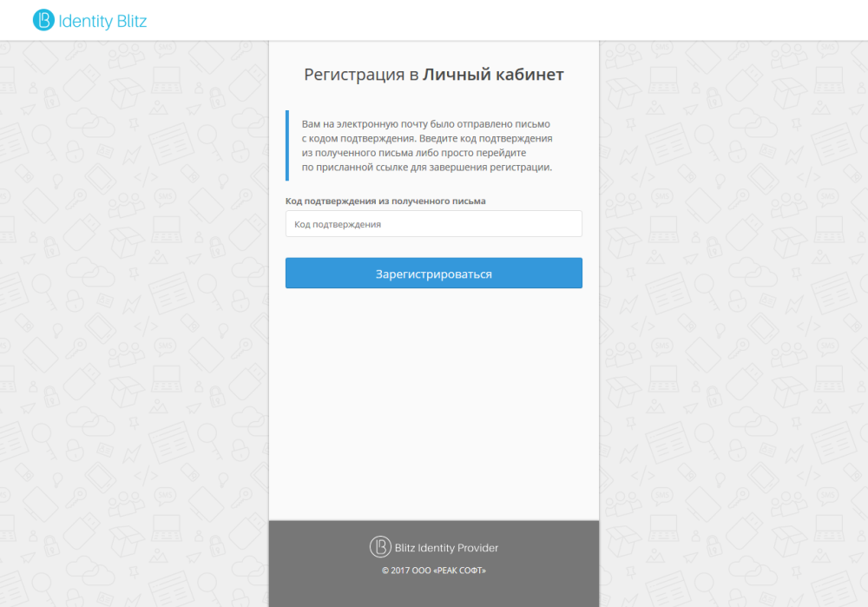Click the info line "по присланной ссылке для завершения регистрации"
This screenshot has width=868, height=607.
[x=426, y=168]
